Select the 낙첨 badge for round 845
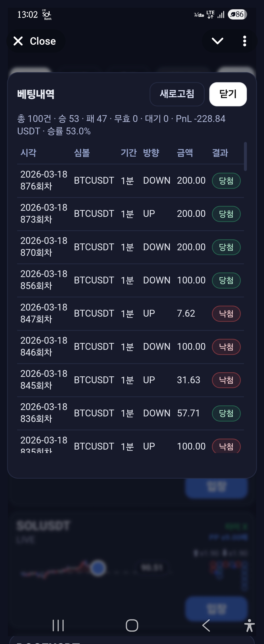Viewport: 264px width, 644px height. tap(226, 380)
